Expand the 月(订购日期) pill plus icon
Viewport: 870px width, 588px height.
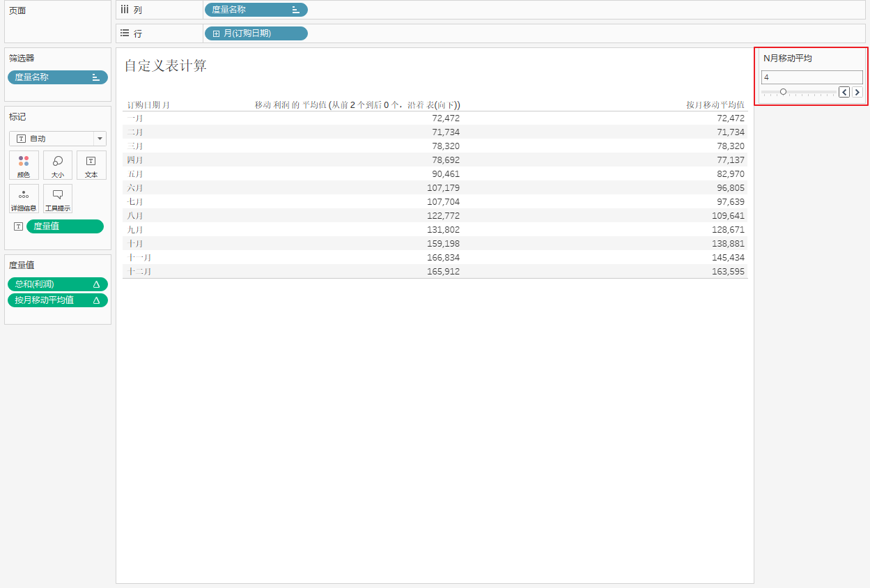click(217, 33)
